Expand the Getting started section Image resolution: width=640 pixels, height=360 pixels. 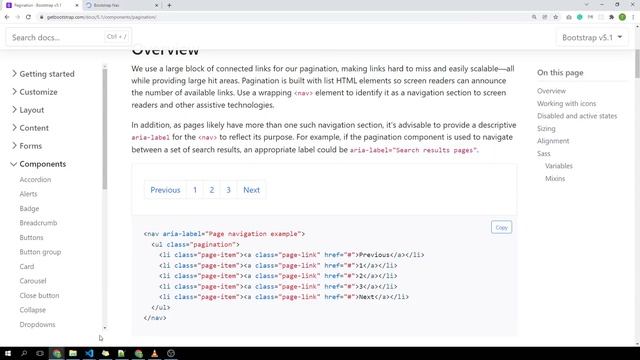point(43,74)
